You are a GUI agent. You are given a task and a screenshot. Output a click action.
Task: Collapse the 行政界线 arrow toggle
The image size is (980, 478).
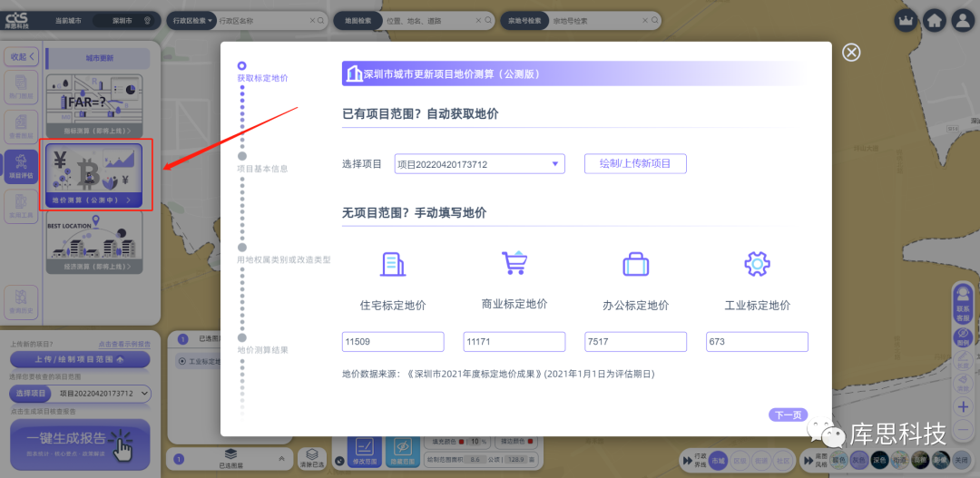686,461
